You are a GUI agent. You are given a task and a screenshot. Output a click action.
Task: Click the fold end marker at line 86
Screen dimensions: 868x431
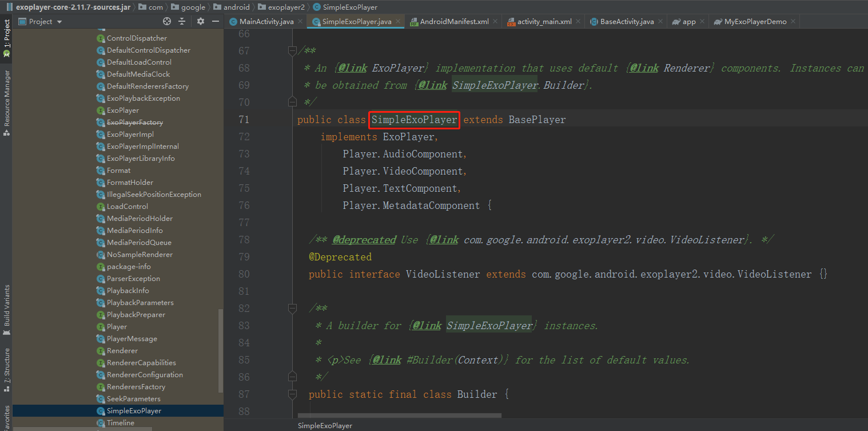click(x=292, y=377)
